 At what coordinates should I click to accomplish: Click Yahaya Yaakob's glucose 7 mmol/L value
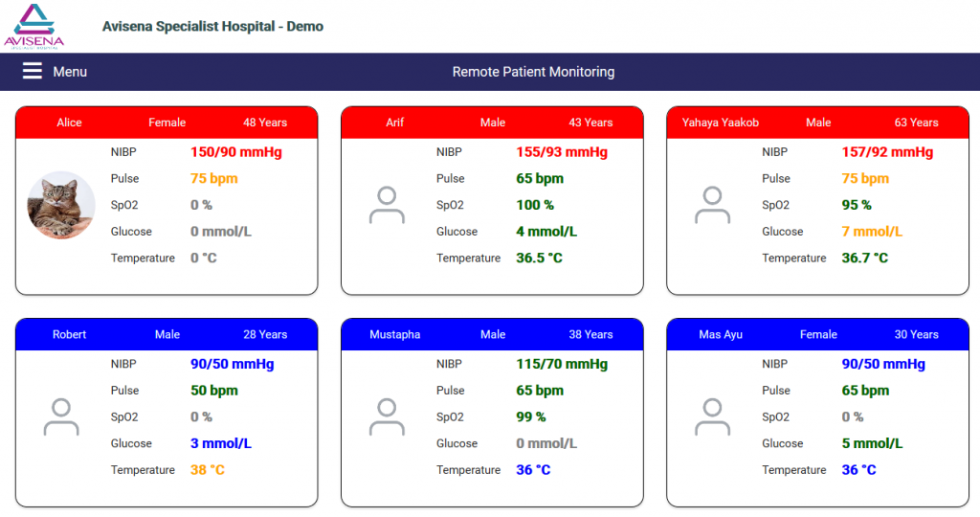click(x=872, y=232)
